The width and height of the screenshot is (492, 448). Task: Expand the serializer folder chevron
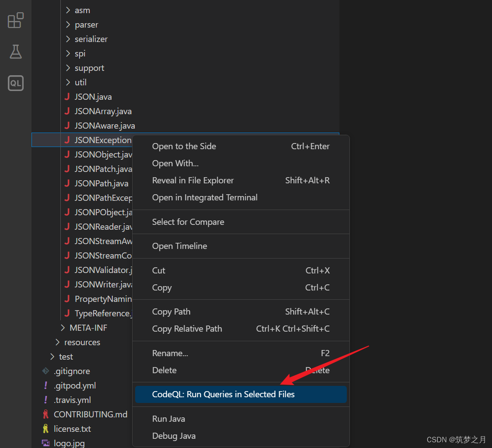pyautogui.click(x=68, y=39)
